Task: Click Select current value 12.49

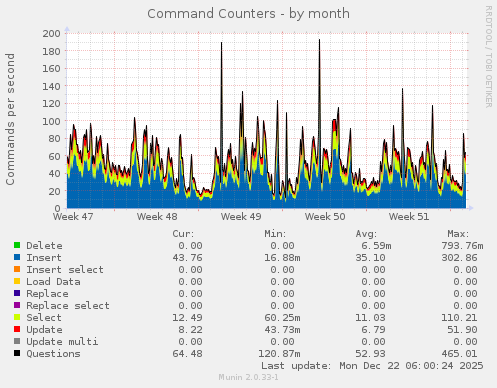Action: coord(187,318)
